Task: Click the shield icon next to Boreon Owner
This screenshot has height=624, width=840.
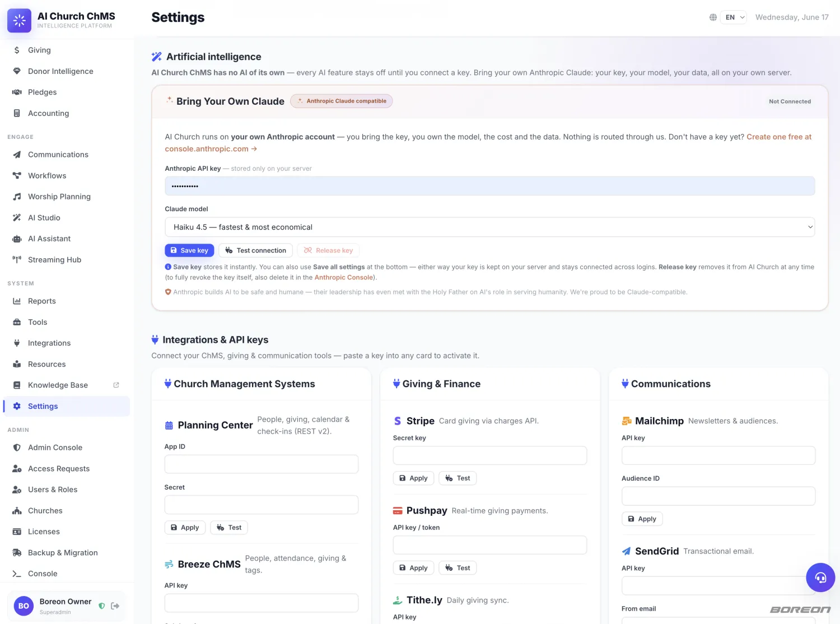Action: tap(102, 606)
